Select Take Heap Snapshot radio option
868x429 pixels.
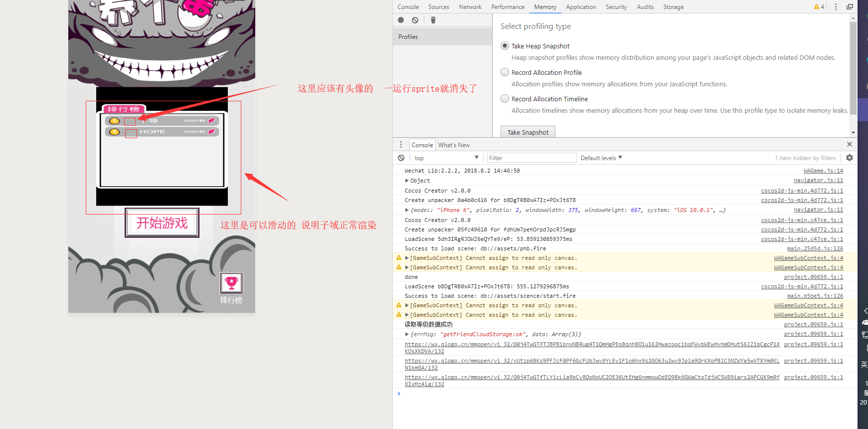505,46
